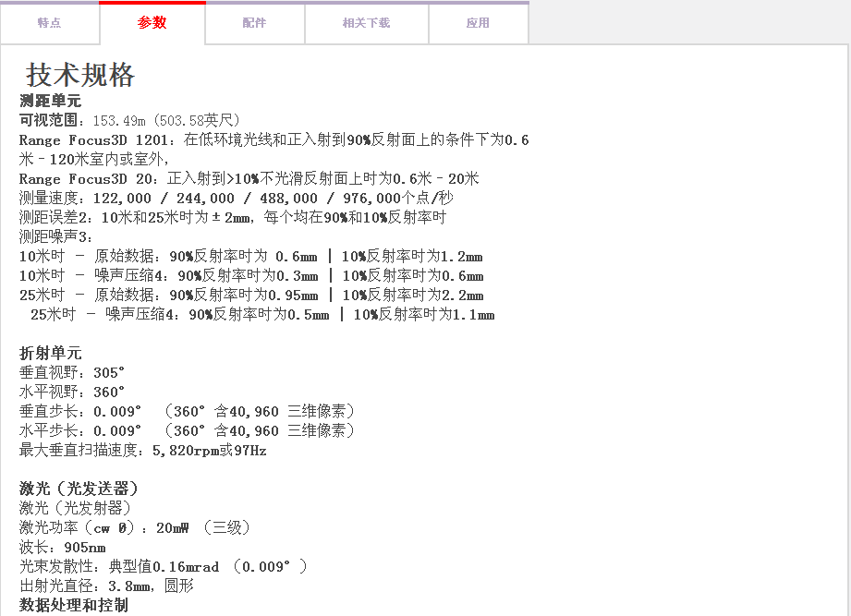
Task: Click the 水平视野 360° line
Action: click(71, 392)
